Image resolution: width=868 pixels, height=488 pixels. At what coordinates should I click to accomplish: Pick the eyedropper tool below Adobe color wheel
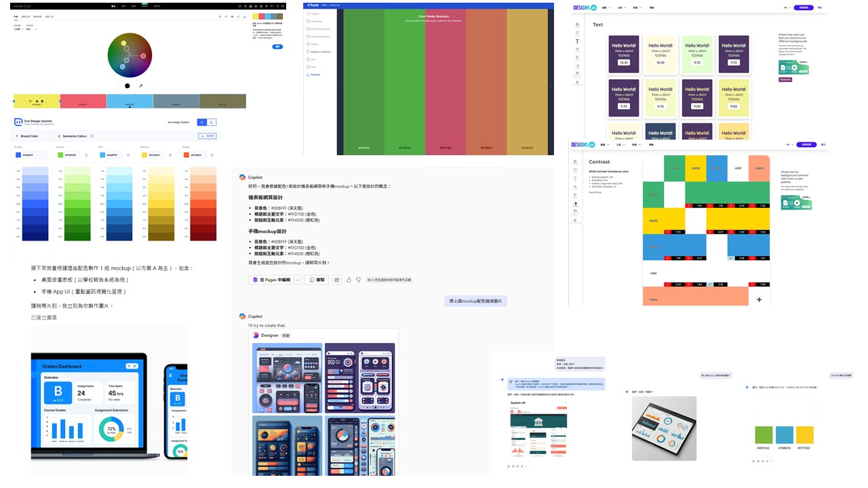coord(141,86)
